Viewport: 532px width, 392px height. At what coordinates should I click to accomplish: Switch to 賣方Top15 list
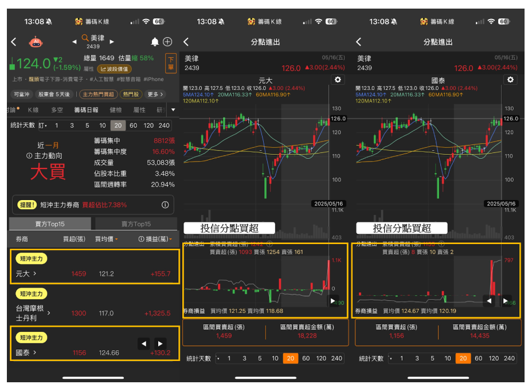pos(136,224)
